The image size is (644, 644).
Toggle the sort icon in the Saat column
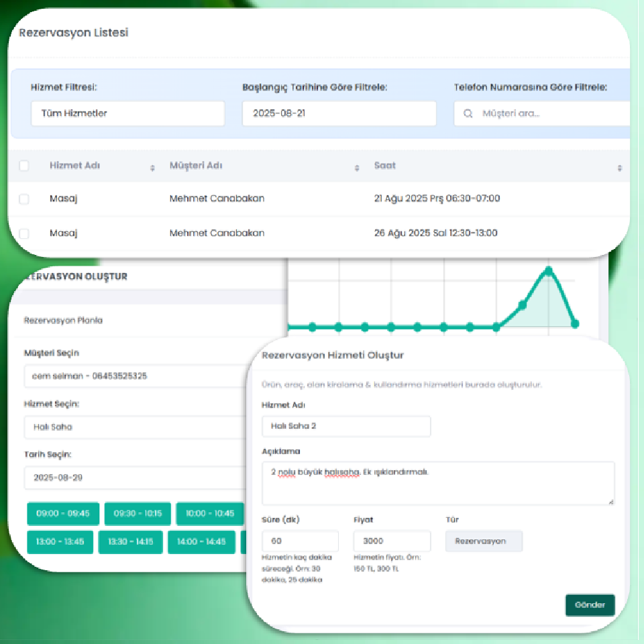[619, 168]
